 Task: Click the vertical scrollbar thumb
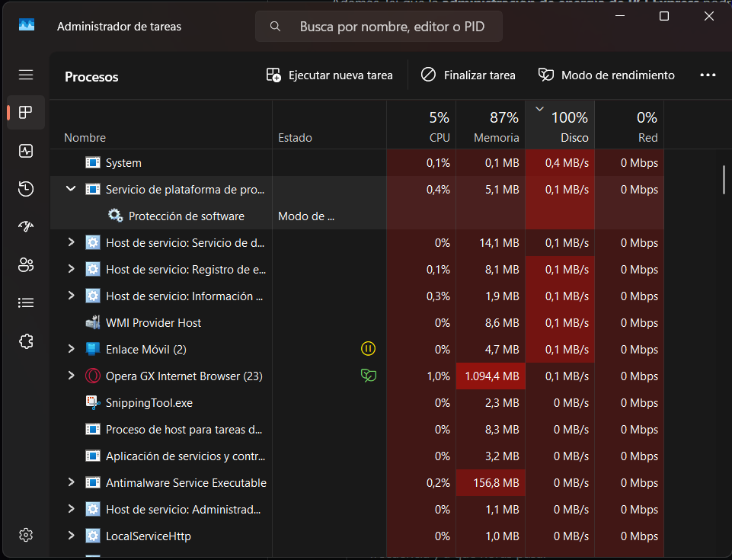pyautogui.click(x=724, y=180)
